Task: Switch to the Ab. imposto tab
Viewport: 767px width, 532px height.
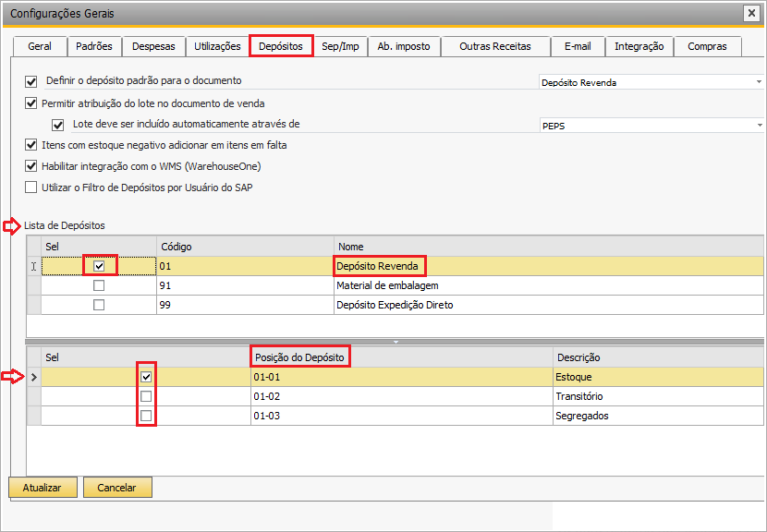Action: (x=404, y=46)
